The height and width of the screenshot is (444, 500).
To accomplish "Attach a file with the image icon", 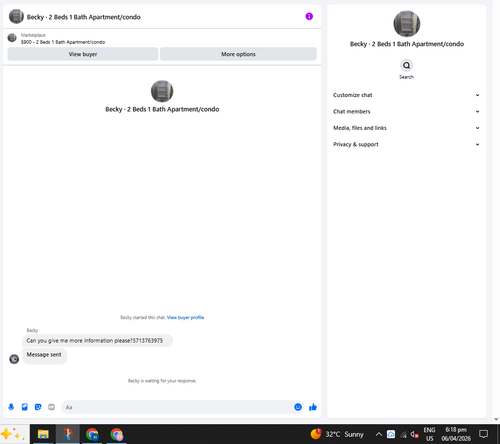I will tap(25, 407).
